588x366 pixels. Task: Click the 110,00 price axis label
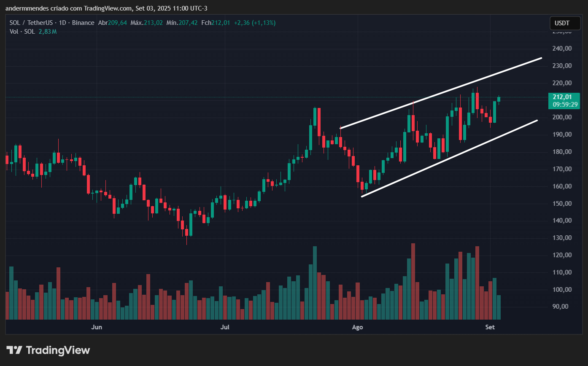coord(562,272)
